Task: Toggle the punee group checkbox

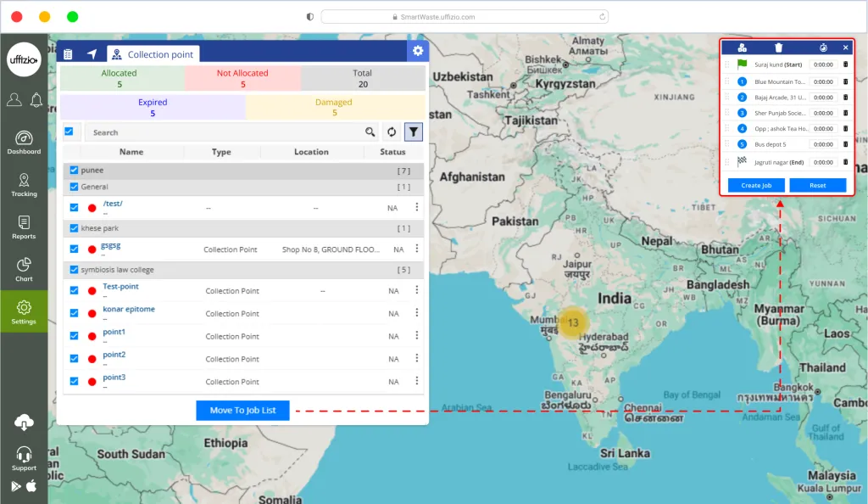Action: click(x=74, y=171)
